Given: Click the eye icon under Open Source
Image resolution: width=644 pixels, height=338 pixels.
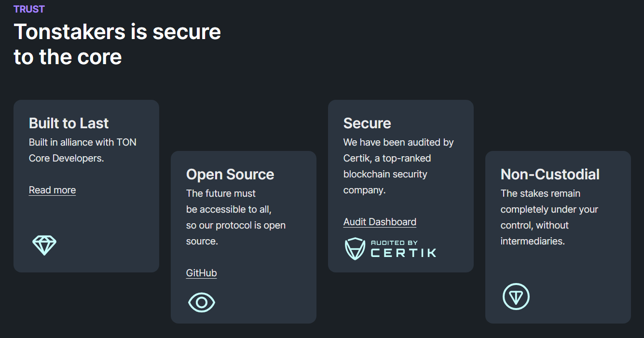Looking at the screenshot, I should pos(202,302).
